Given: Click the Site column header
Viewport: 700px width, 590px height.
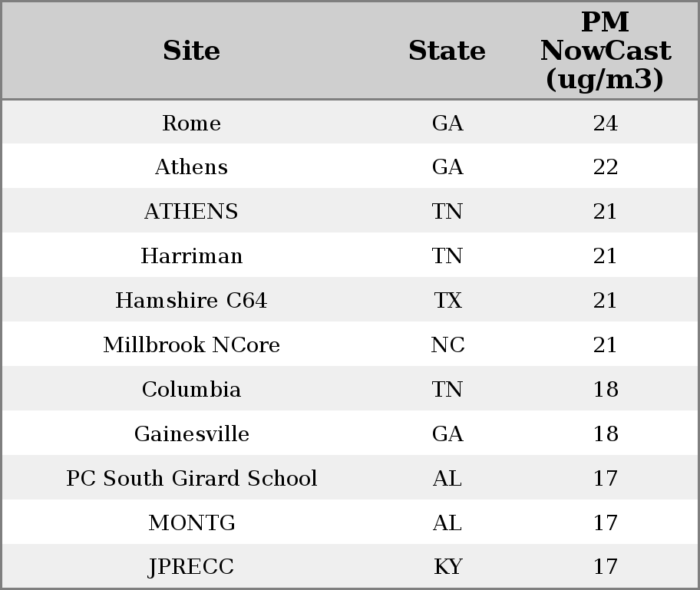Looking at the screenshot, I should [x=192, y=51].
